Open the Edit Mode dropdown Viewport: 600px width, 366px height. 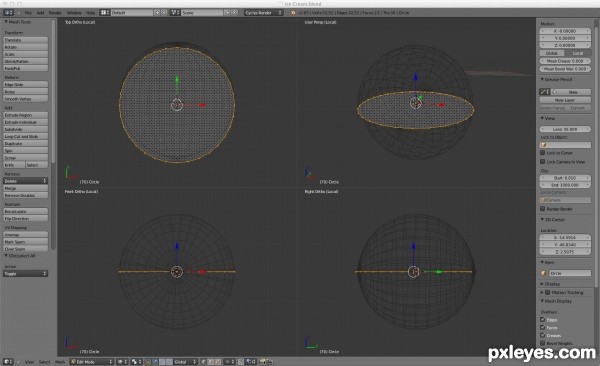click(x=92, y=362)
